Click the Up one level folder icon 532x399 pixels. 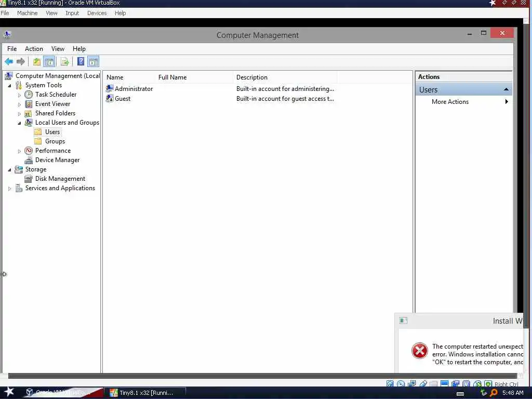pos(37,62)
